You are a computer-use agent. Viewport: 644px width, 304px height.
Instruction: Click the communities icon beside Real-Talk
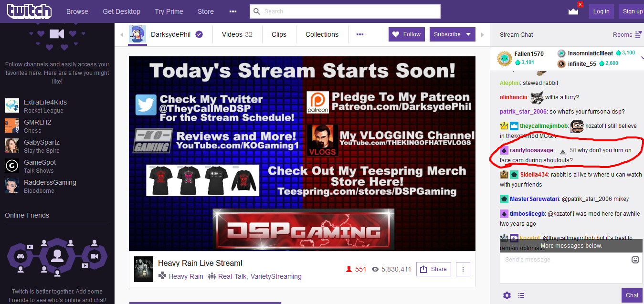tap(212, 276)
